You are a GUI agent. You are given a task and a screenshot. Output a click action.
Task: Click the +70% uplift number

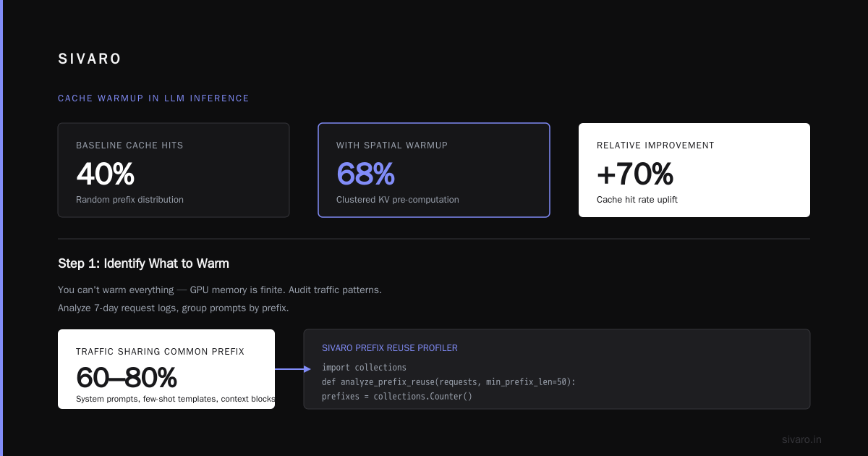pos(635,174)
